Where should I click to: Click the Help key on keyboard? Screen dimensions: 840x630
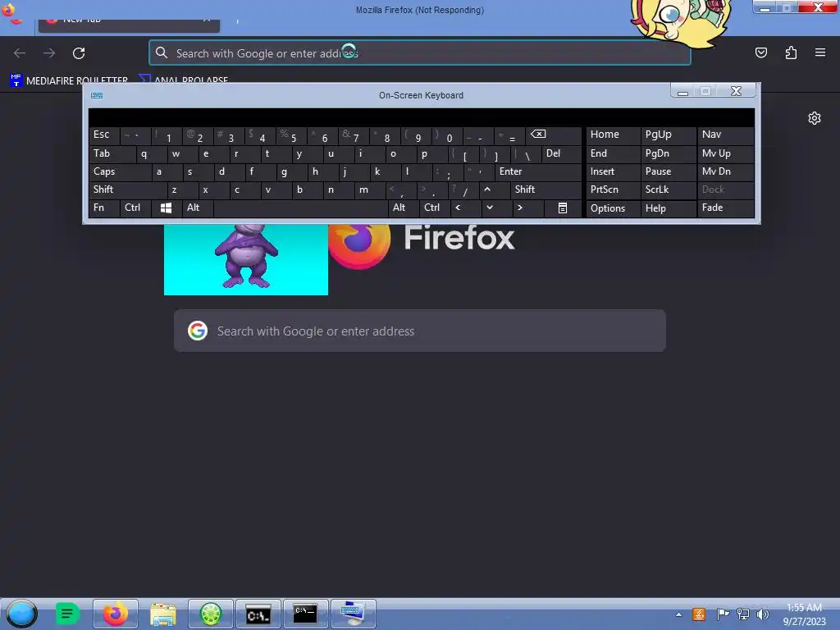pyautogui.click(x=668, y=208)
